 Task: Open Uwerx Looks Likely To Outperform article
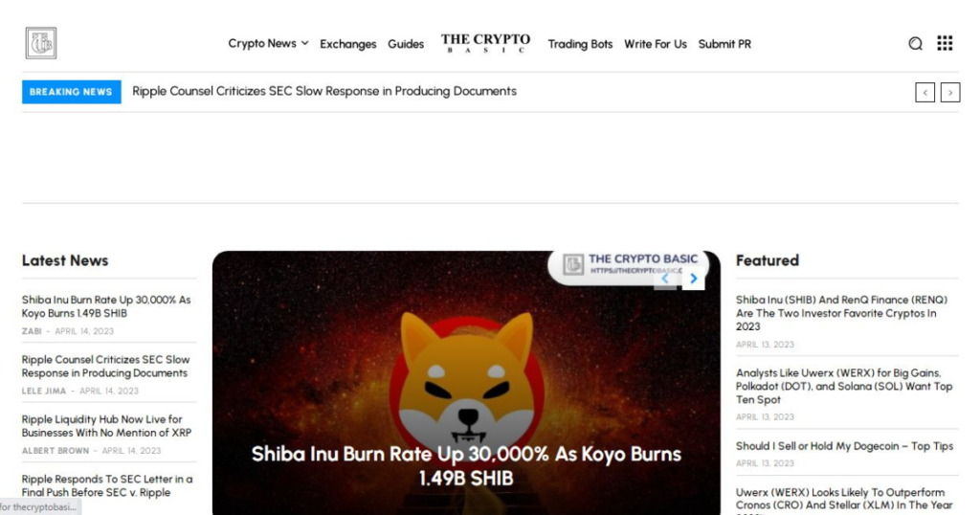[x=844, y=500]
